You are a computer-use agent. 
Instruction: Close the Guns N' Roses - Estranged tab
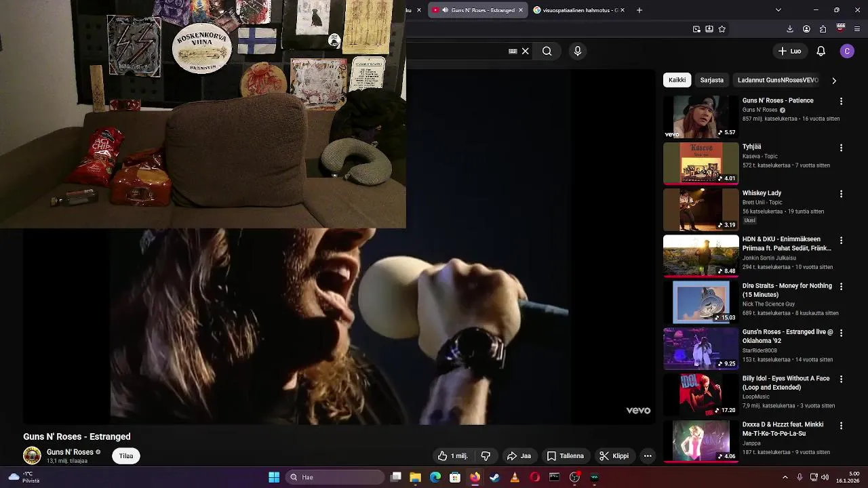point(521,10)
